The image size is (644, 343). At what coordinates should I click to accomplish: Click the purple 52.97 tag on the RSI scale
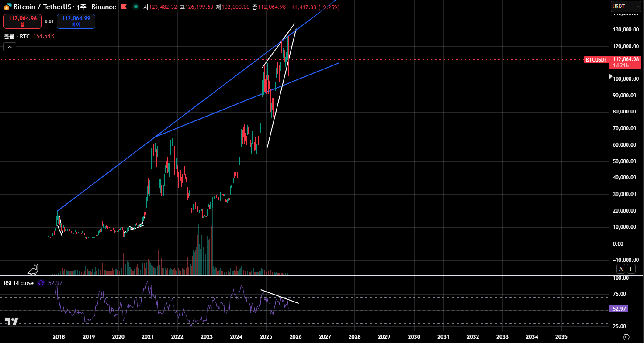pos(619,309)
